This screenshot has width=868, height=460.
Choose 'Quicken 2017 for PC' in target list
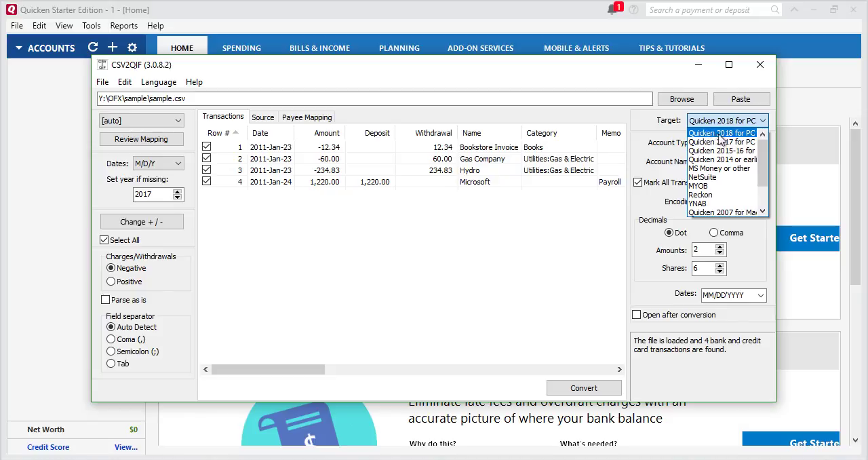pos(722,142)
